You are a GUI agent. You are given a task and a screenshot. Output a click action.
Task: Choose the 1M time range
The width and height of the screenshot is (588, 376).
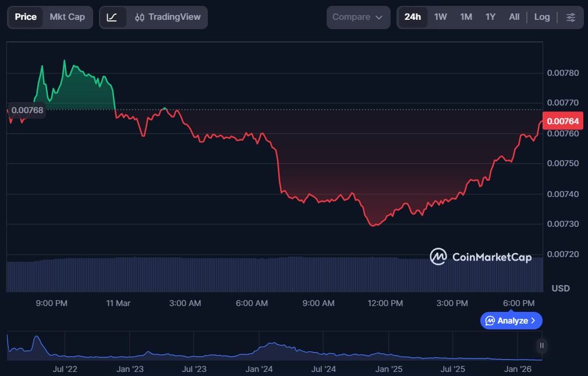click(466, 17)
